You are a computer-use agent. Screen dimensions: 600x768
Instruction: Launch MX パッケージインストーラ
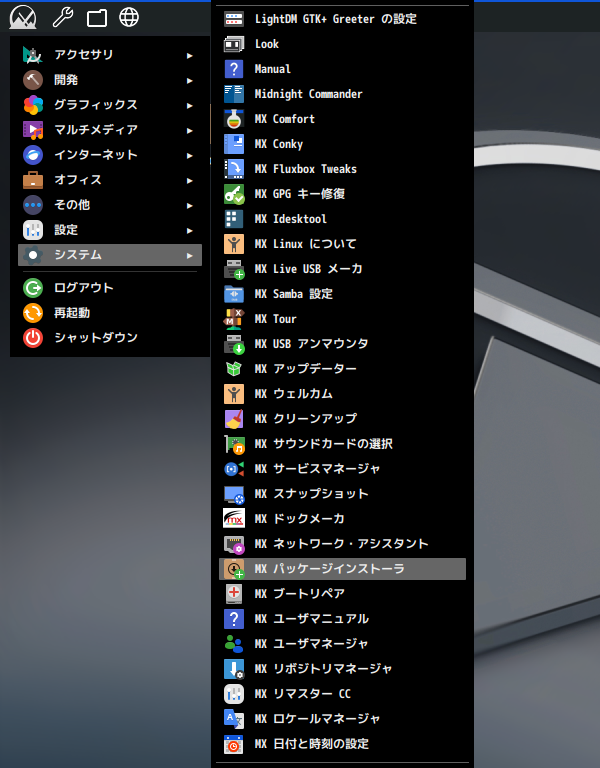(x=342, y=569)
